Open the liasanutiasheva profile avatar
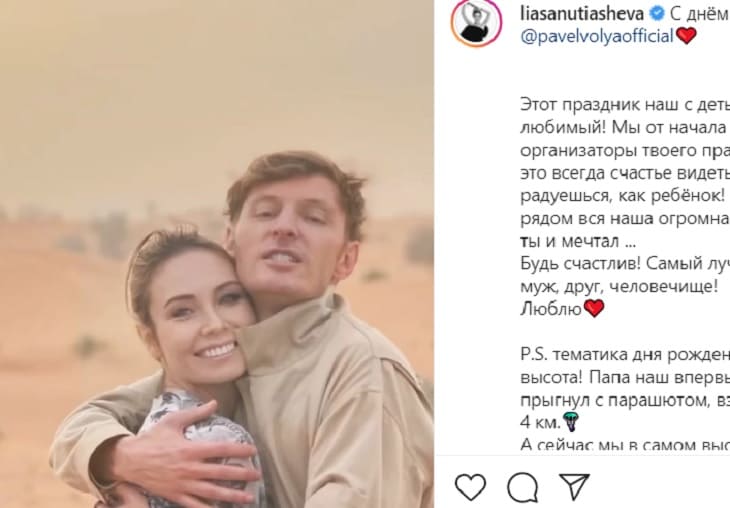The image size is (730, 508). click(x=476, y=22)
